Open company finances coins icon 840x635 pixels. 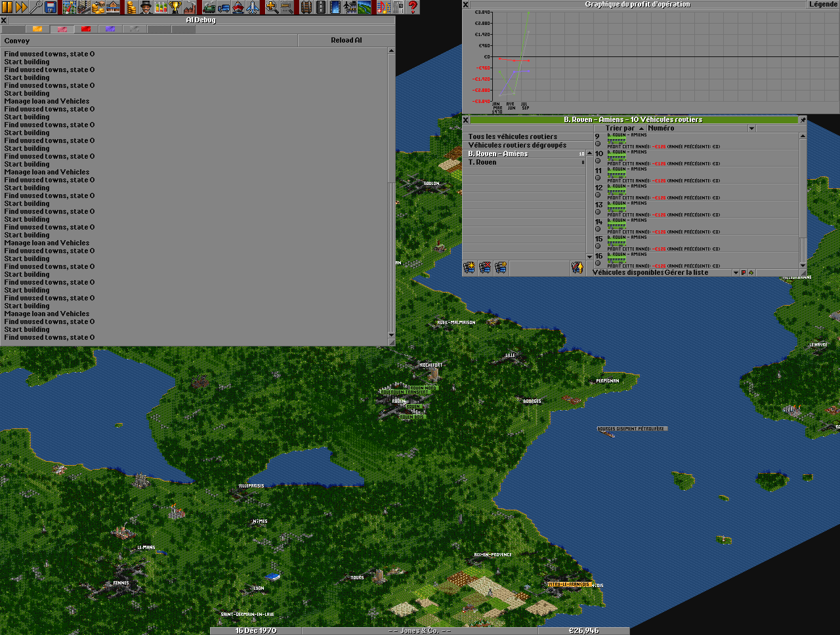click(131, 7)
